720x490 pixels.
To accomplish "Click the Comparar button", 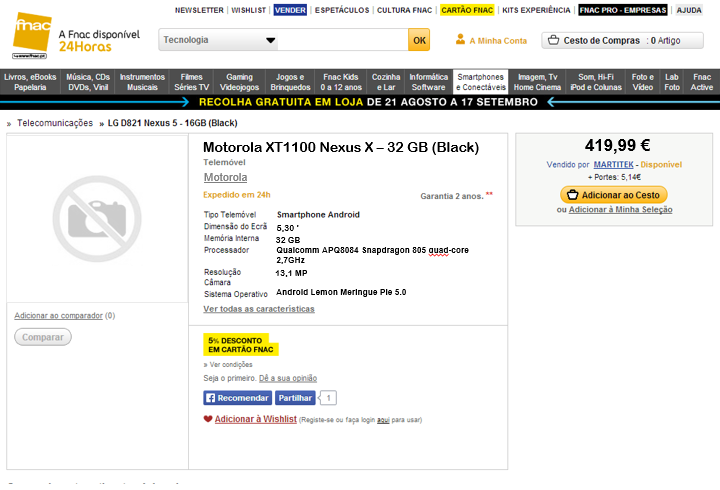I will click(x=43, y=337).
